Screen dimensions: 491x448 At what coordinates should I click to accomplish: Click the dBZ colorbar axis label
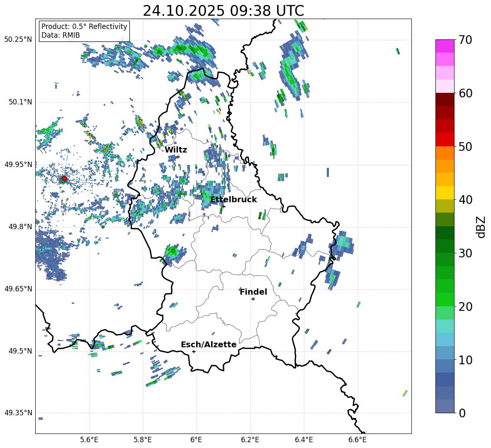point(481,227)
